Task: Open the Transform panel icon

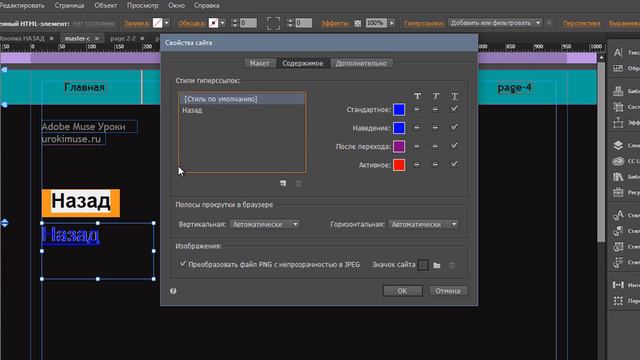Action: coord(618,301)
